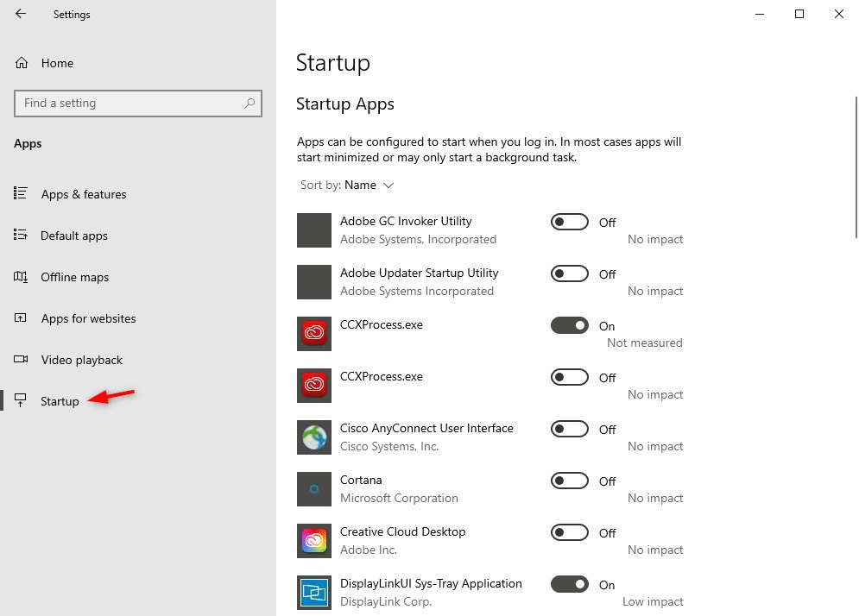Click the Low impact label
Screen dimensions: 859x616
click(x=653, y=601)
